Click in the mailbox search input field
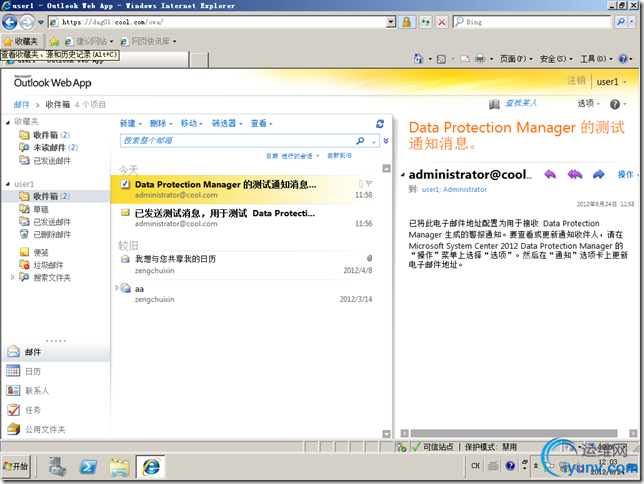The height and width of the screenshot is (484, 644). pos(238,141)
